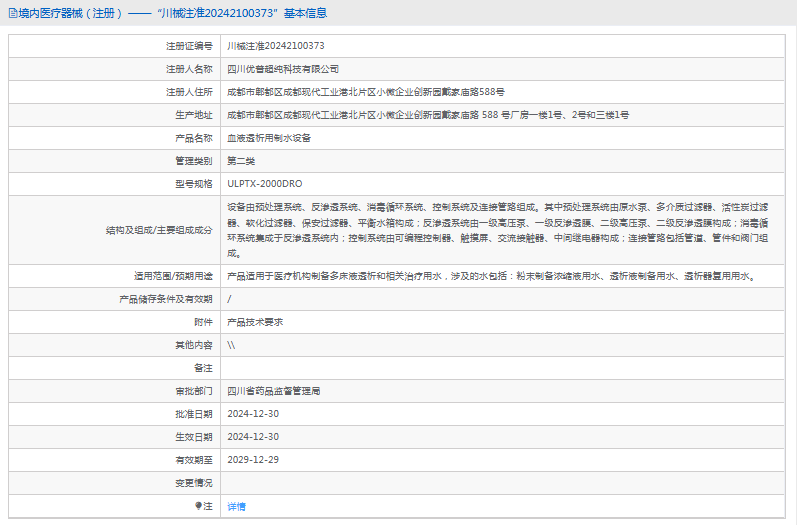Viewport: 798px width, 525px height.
Task: Click the document icon before the page title
Action: [x=13, y=13]
